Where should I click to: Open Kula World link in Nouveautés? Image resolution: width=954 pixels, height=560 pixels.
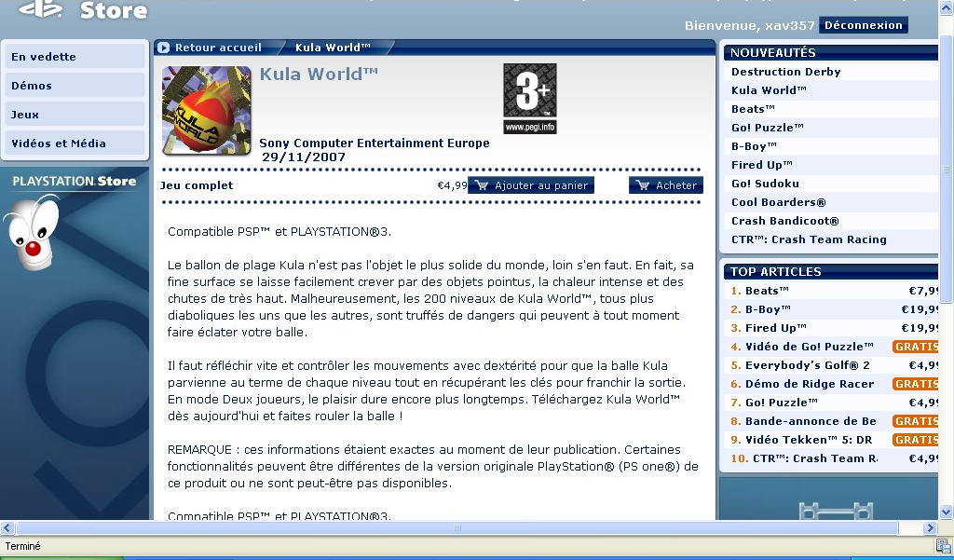[x=769, y=90]
